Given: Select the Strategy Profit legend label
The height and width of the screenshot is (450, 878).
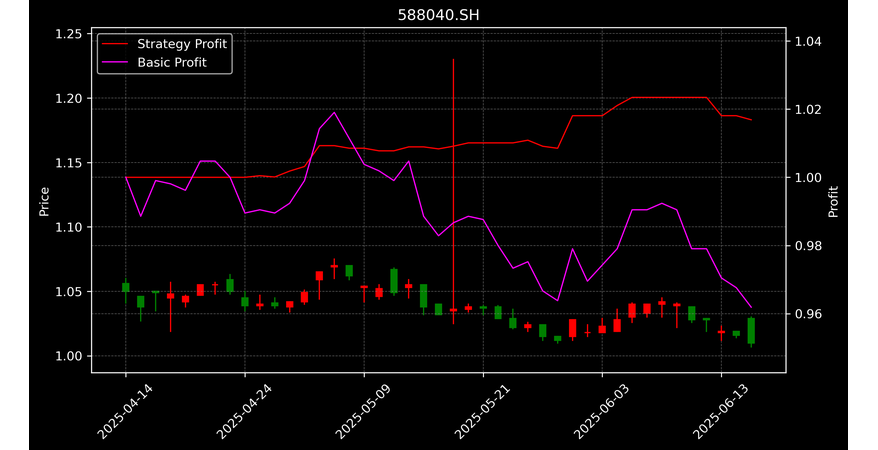Looking at the screenshot, I should [182, 44].
